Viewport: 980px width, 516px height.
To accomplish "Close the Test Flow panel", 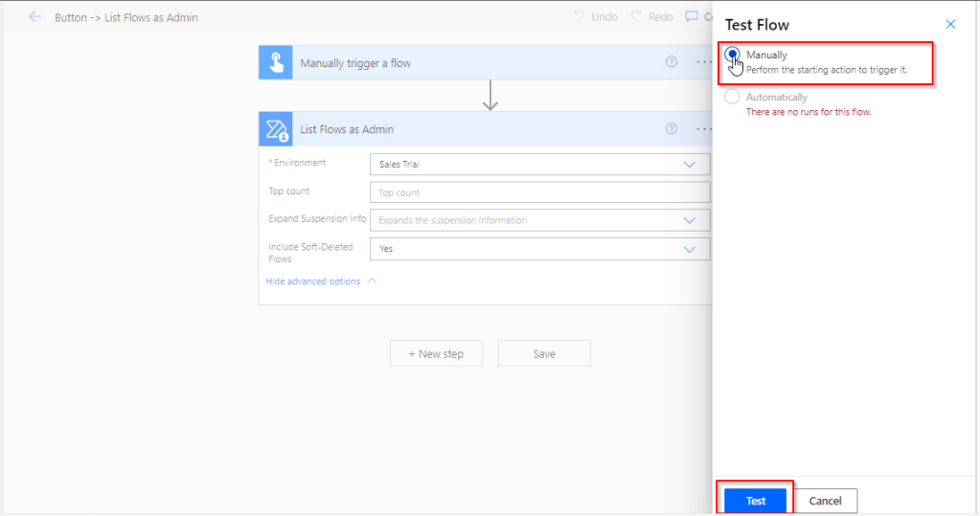I will point(950,24).
